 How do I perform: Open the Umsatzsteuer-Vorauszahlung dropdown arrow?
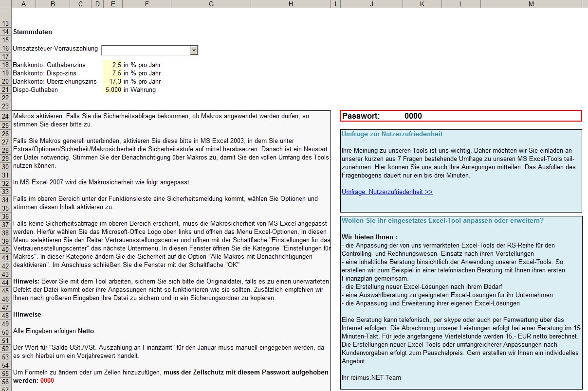[194, 50]
